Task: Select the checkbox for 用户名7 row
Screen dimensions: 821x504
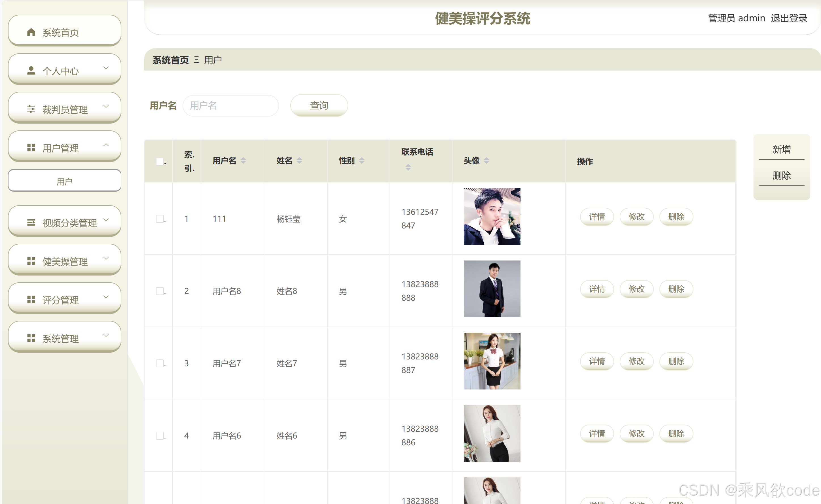Action: pyautogui.click(x=160, y=363)
